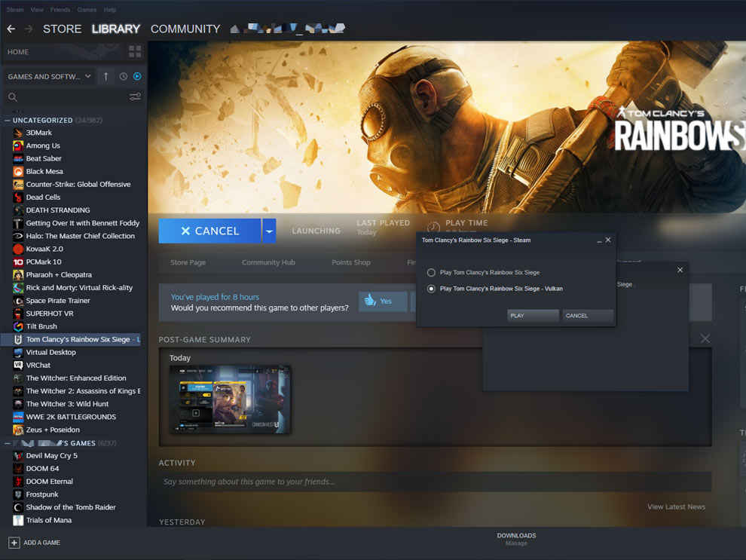
Task: Click the HOME library button
Action: point(18,52)
